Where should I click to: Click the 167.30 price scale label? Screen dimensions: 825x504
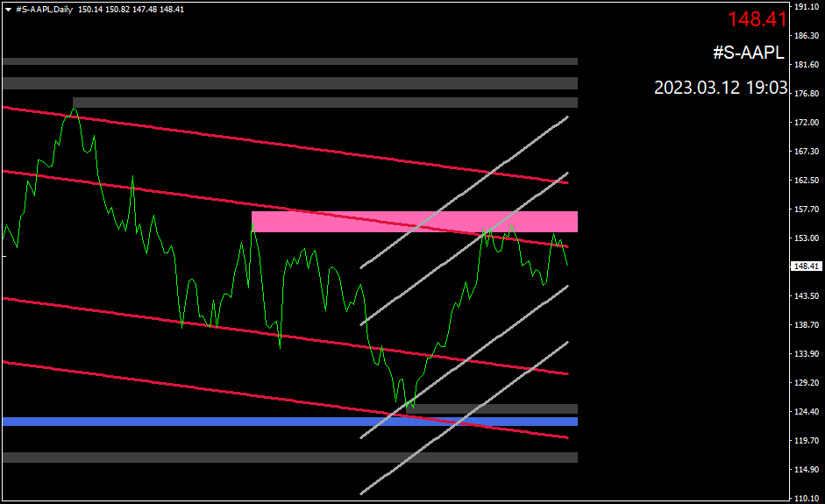(807, 152)
